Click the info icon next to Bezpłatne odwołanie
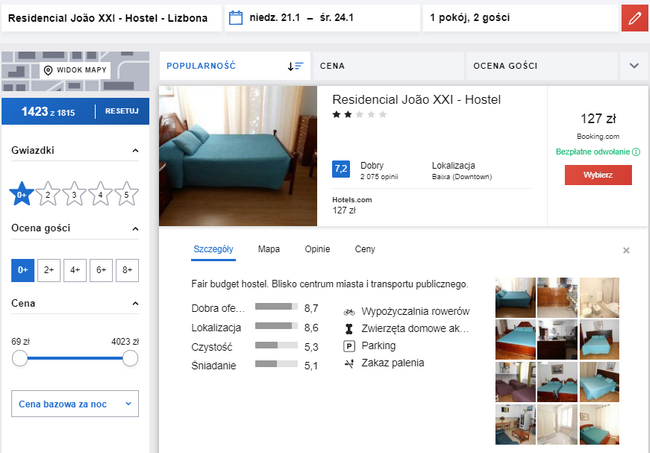 click(x=636, y=152)
